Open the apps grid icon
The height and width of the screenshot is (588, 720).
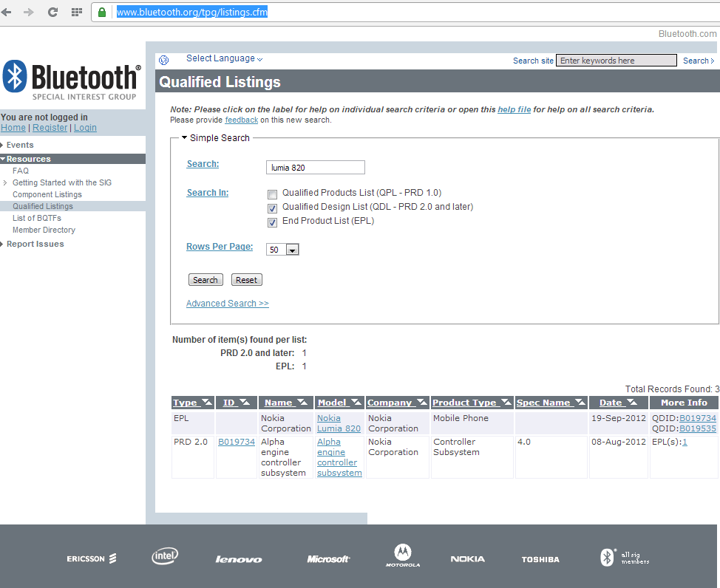click(77, 12)
